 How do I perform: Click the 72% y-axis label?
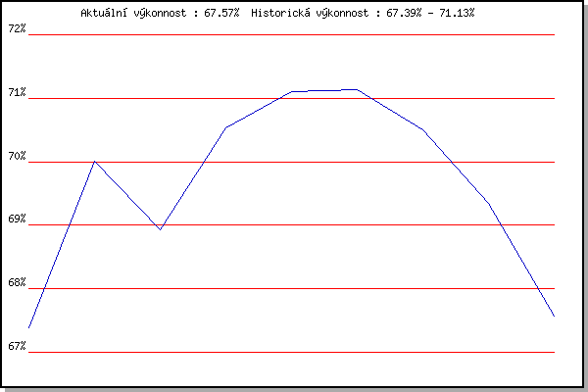click(17, 28)
